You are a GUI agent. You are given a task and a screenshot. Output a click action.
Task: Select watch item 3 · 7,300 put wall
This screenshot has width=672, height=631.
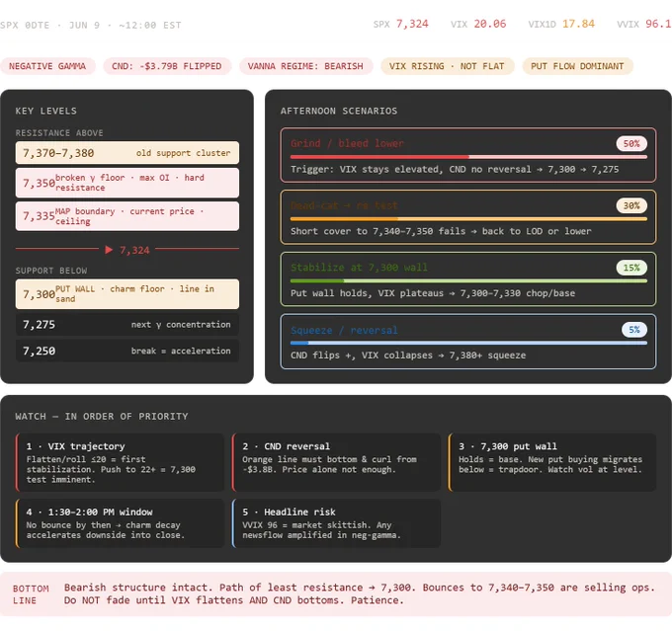click(552, 462)
